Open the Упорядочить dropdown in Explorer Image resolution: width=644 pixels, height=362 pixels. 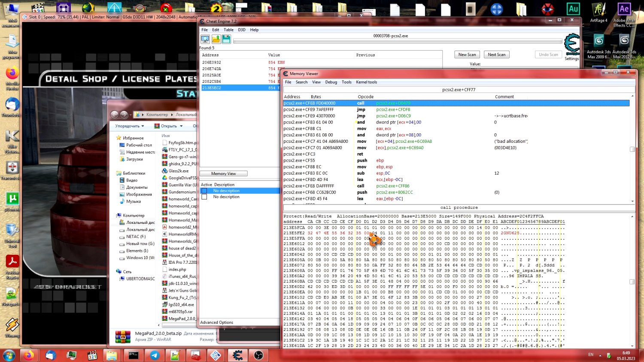pyautogui.click(x=129, y=126)
